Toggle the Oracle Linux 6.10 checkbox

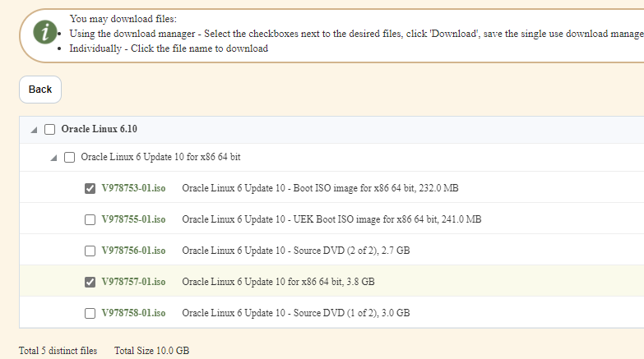coord(49,130)
